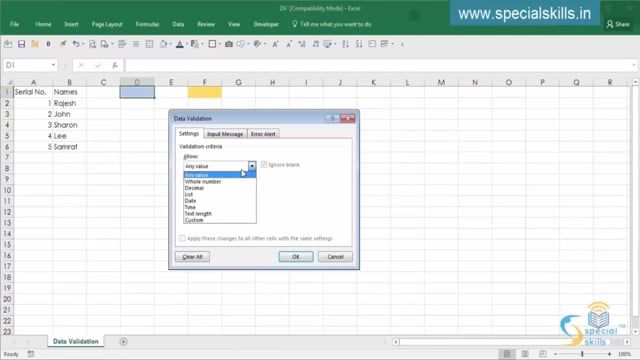640x360 pixels.
Task: Switch to Normal view icon in status bar
Action: (x=507, y=354)
